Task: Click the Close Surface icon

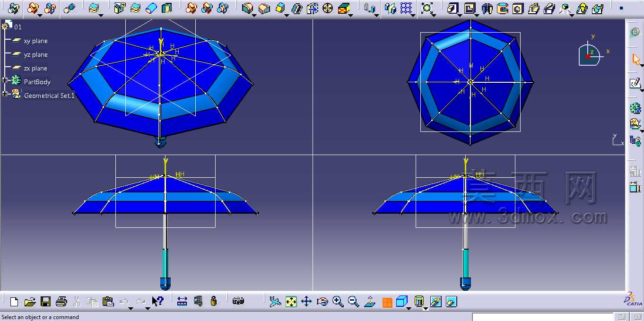Action: (x=151, y=8)
